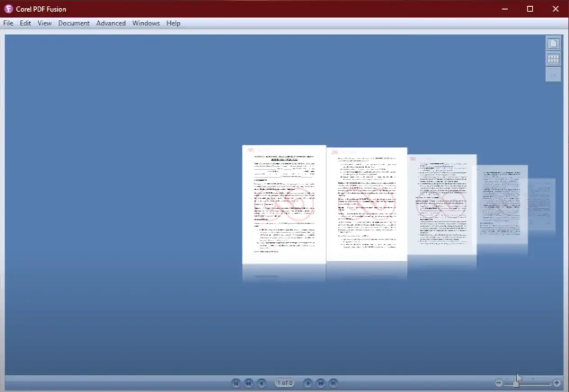Viewport: 569px width, 392px height.
Task: Open the Document menu
Action: tap(74, 23)
